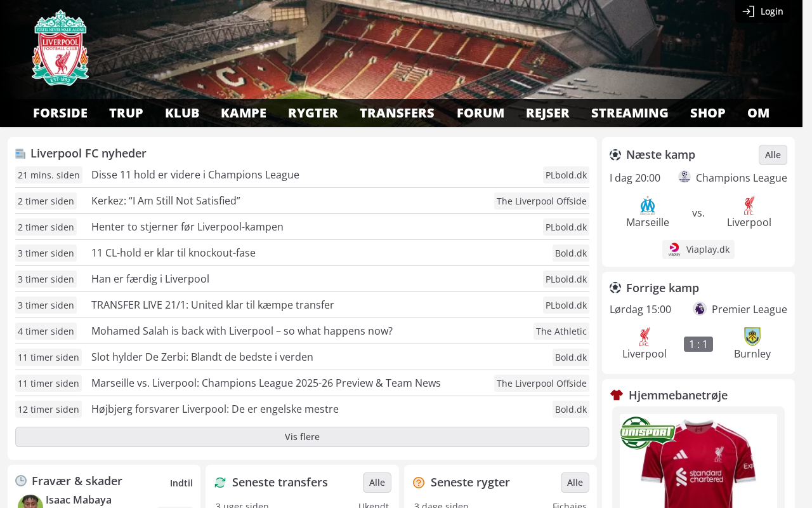Click the Seneste rygter question mark icon
This screenshot has width=812, height=508.
point(419,483)
